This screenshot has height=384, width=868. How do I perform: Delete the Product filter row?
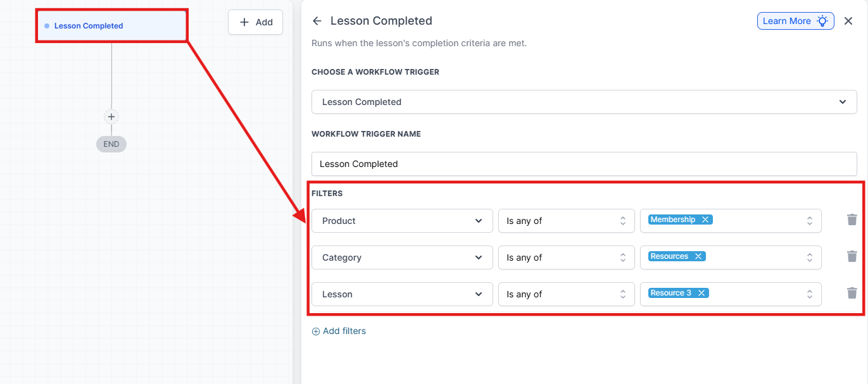[852, 220]
